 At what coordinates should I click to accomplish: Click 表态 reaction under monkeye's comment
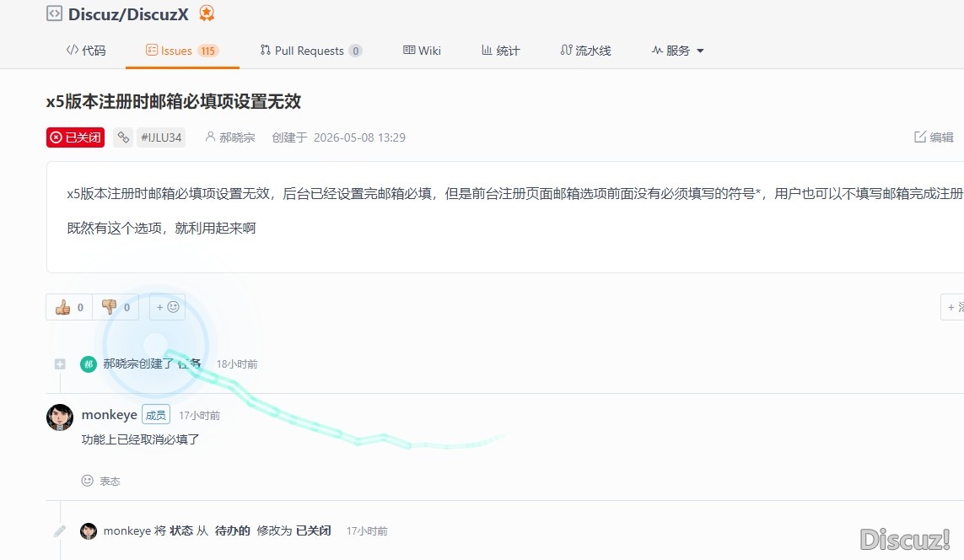(x=101, y=481)
